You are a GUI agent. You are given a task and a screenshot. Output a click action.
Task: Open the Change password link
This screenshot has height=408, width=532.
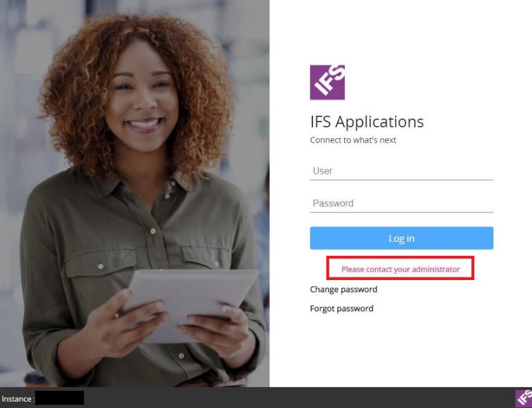click(344, 290)
